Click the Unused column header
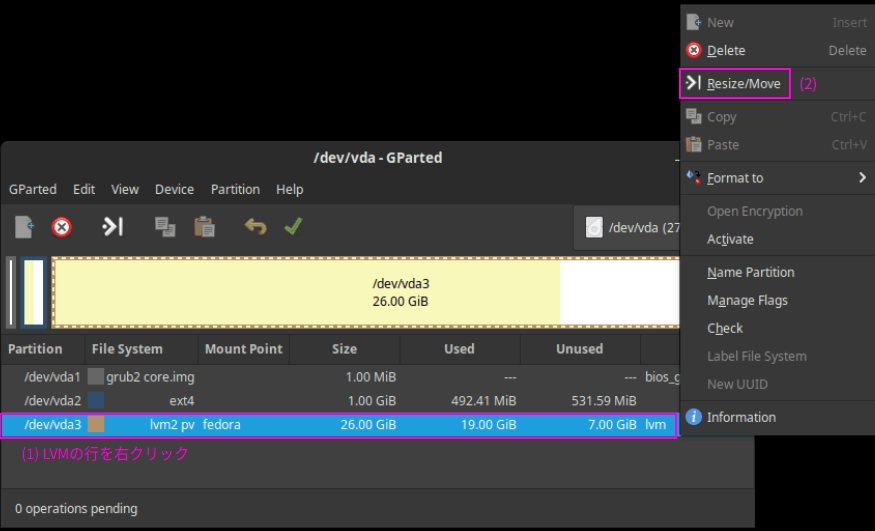This screenshot has width=875, height=531. pyautogui.click(x=580, y=349)
